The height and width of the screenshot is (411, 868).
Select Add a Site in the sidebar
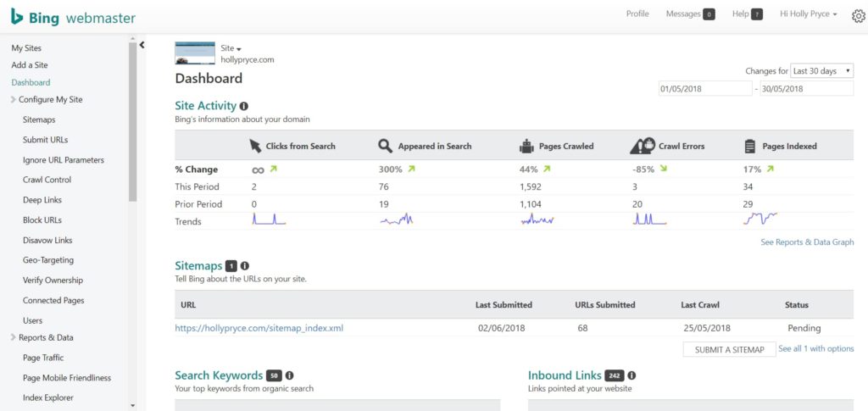(x=30, y=64)
